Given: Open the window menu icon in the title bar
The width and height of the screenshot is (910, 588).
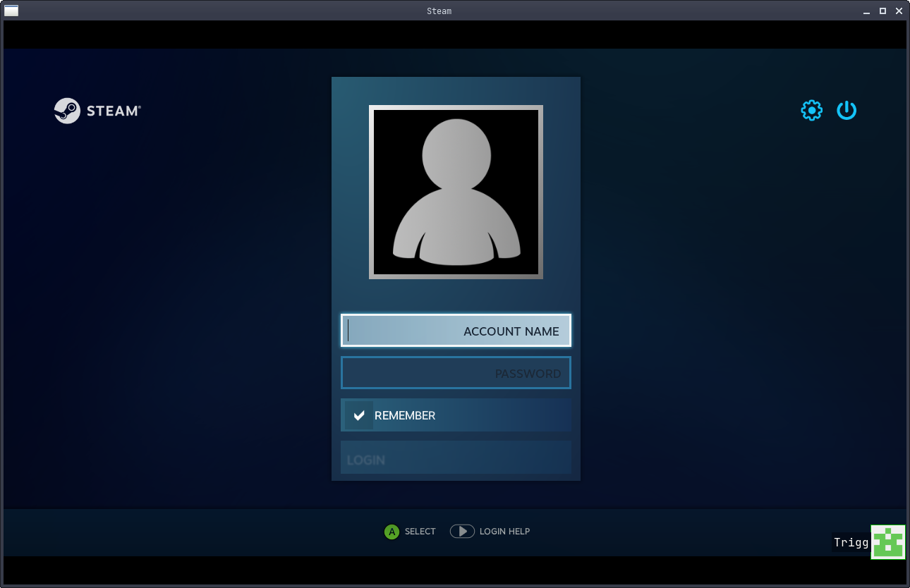Looking at the screenshot, I should (x=11, y=10).
